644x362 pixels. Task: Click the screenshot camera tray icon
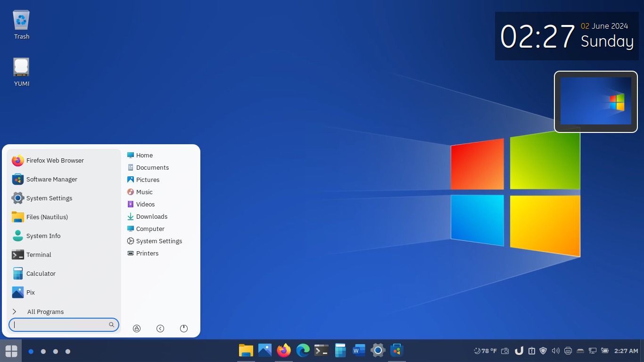505,351
